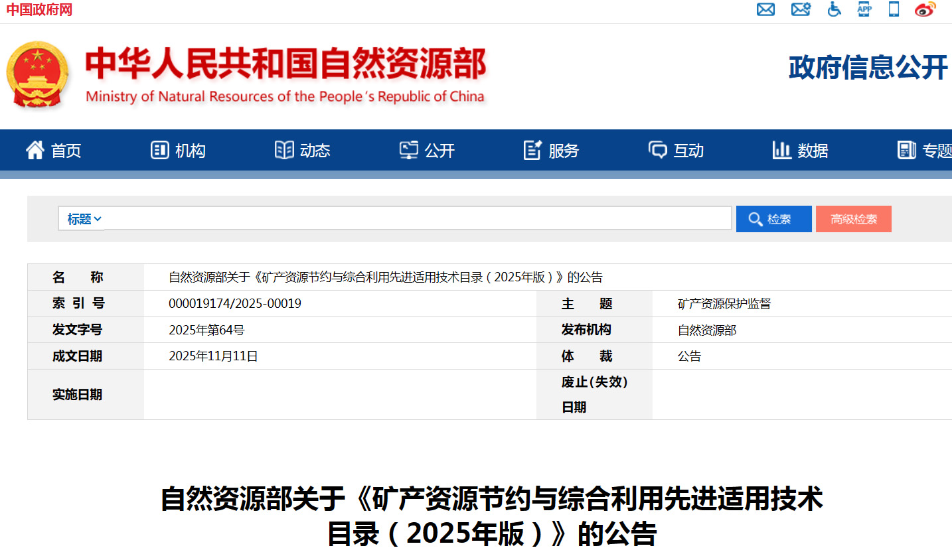Open the 服务 navigation item
Image resolution: width=952 pixels, height=560 pixels.
tap(551, 151)
